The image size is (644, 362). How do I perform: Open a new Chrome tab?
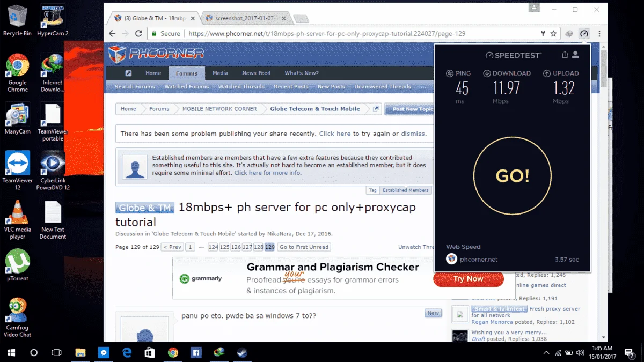pyautogui.click(x=301, y=19)
